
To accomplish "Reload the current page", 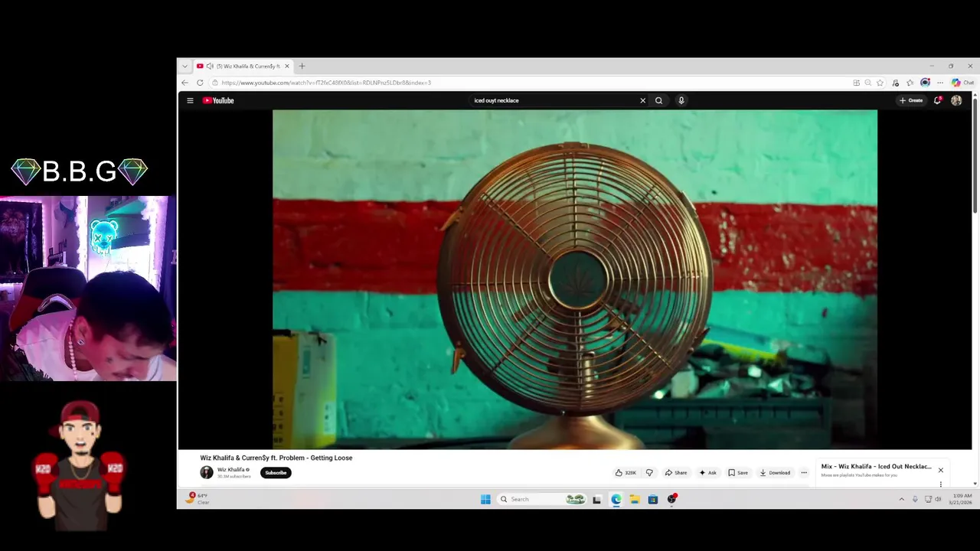I will coord(200,83).
